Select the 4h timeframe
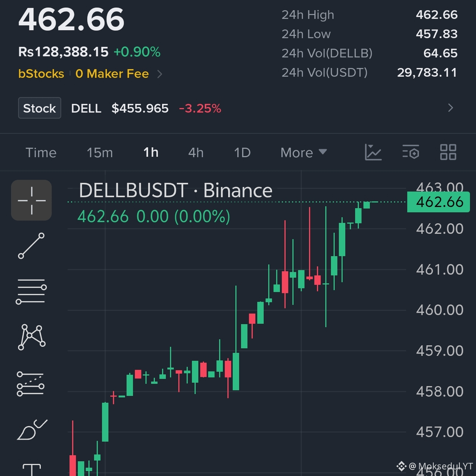This screenshot has width=476, height=476. coord(196,153)
